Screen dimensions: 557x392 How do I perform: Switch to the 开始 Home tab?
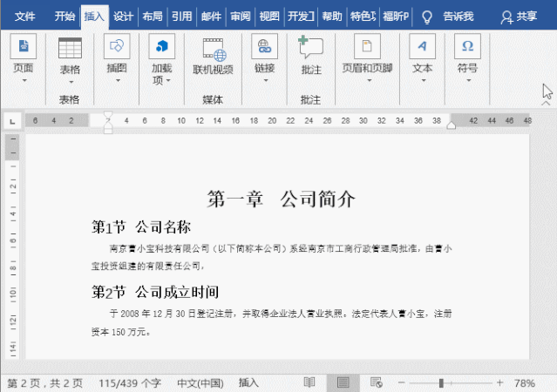[x=65, y=17]
